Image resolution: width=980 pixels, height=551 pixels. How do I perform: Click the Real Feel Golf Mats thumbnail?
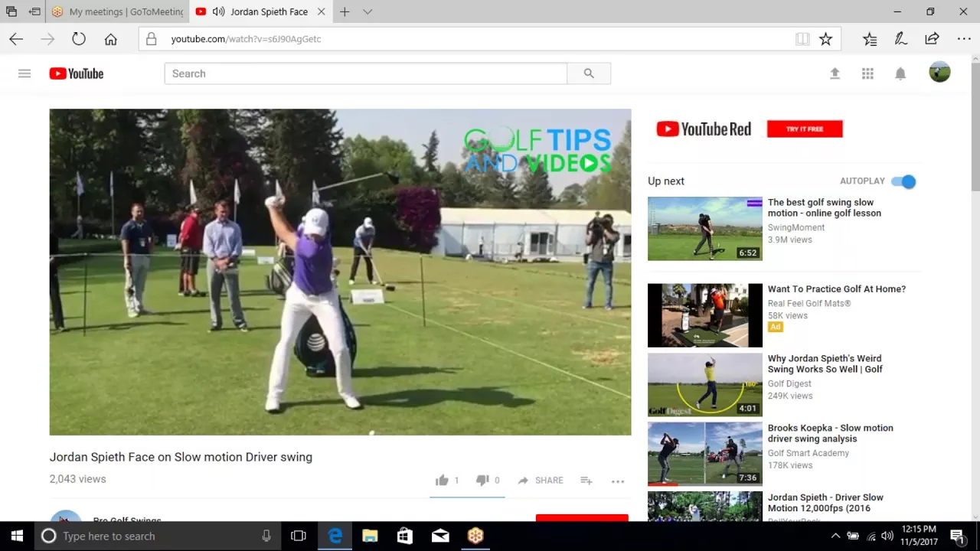click(x=705, y=315)
